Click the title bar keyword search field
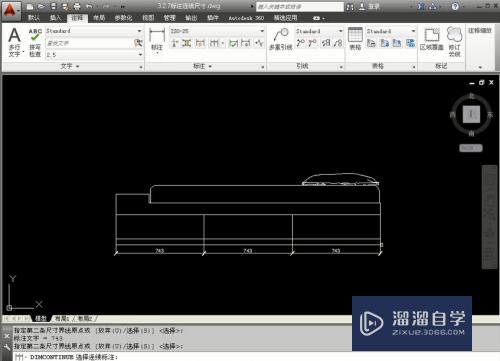The width and height of the screenshot is (500, 361). click(x=300, y=7)
